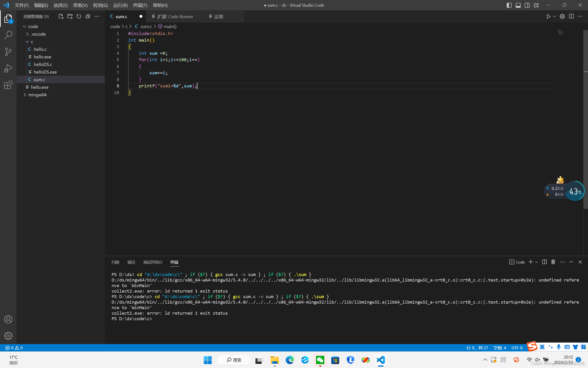Open editor settings gear icon
588x368 pixels.
(x=562, y=16)
